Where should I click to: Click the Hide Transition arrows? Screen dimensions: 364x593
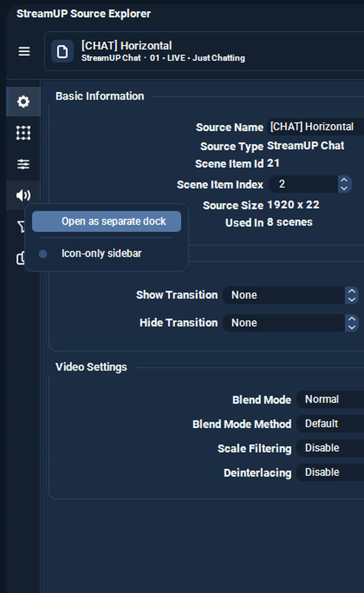pyautogui.click(x=351, y=323)
